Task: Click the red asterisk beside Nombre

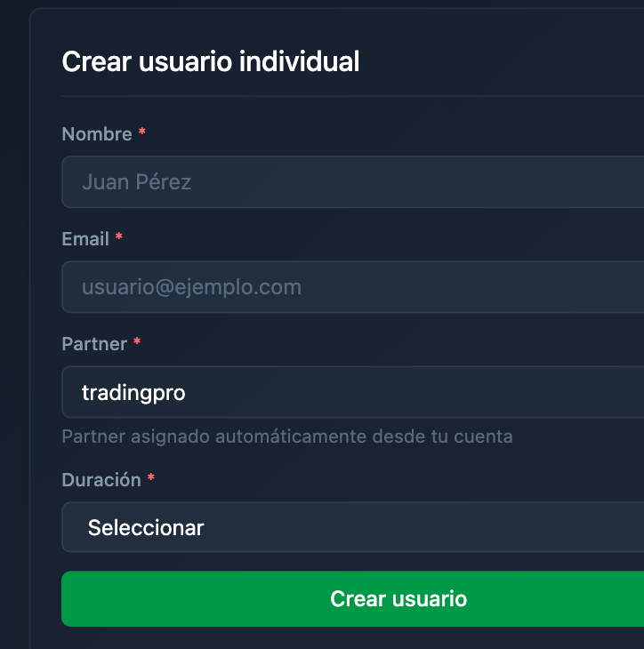Action: click(142, 133)
